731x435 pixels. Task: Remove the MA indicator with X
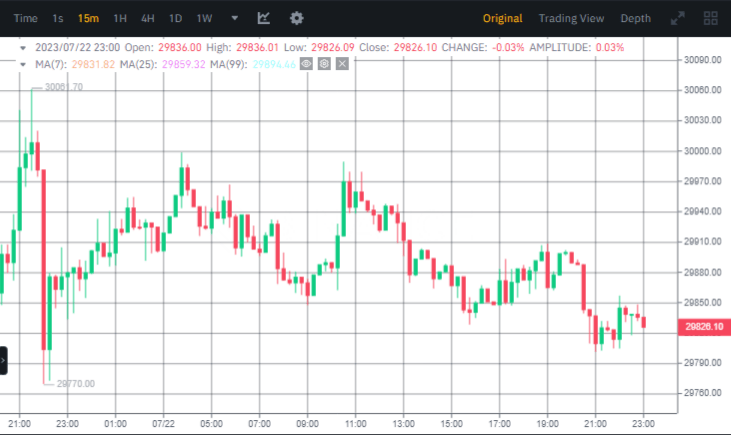[342, 64]
